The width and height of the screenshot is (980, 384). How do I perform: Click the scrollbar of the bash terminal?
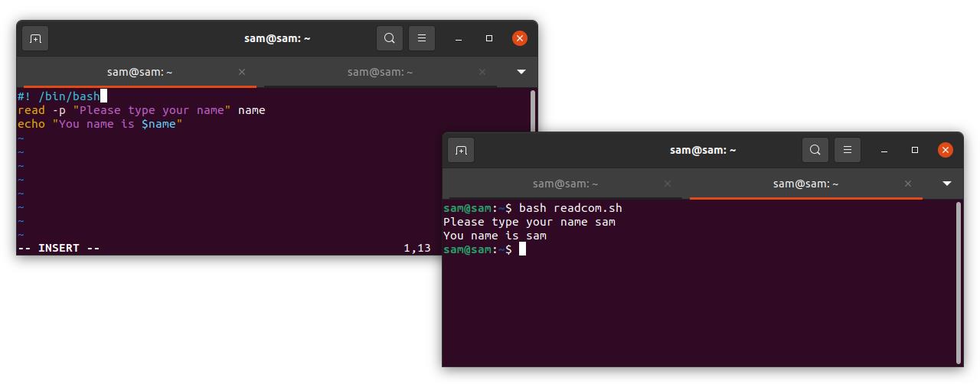pos(959,282)
